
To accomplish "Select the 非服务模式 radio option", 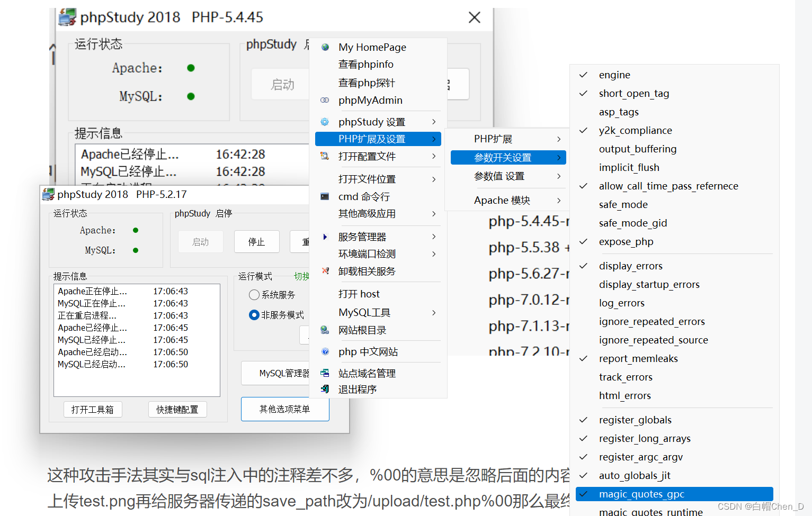I will click(x=254, y=315).
